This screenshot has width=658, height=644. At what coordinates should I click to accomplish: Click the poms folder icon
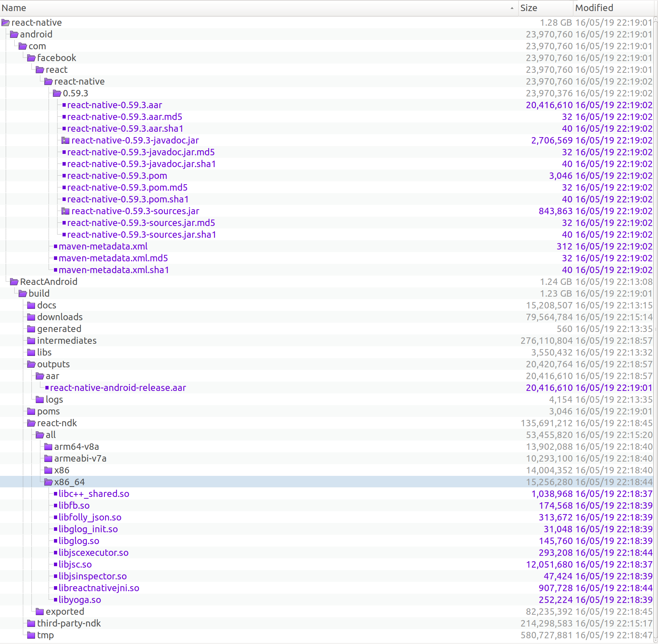click(31, 412)
